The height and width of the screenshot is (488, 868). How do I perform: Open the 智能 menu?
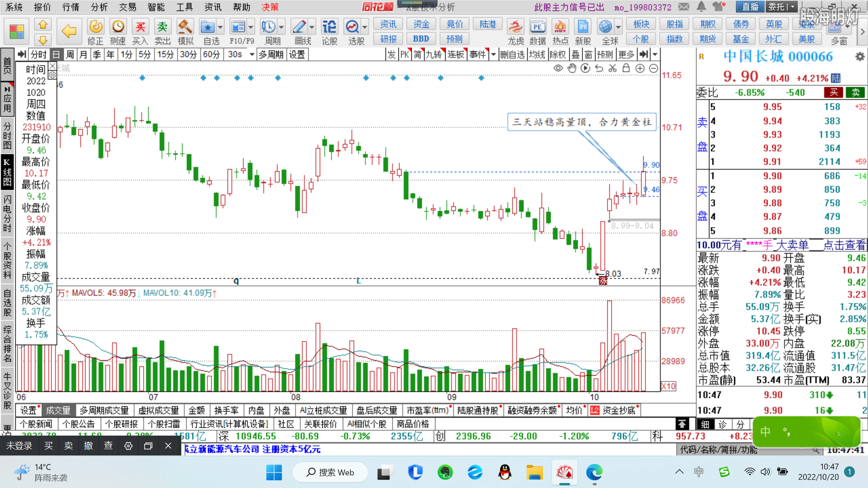(x=156, y=7)
